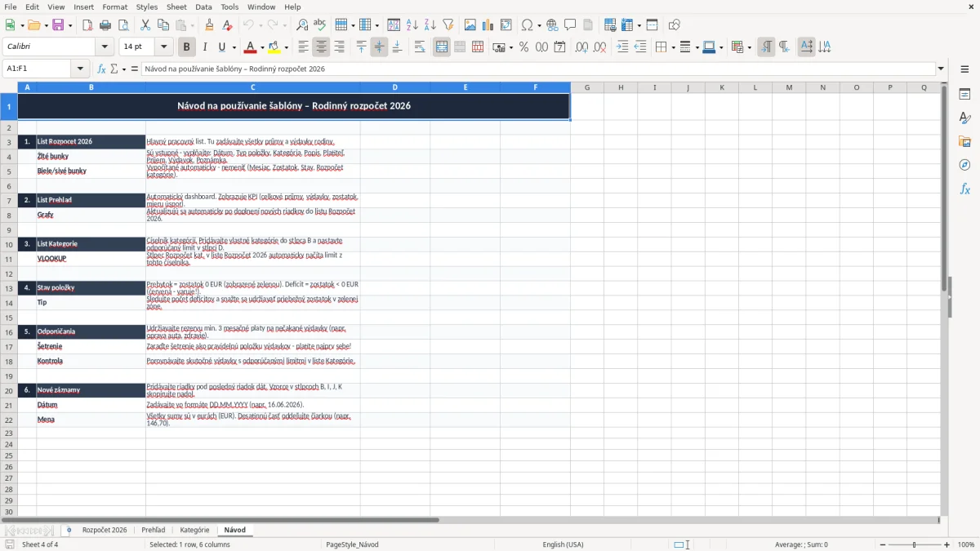Image resolution: width=980 pixels, height=551 pixels.
Task: Click English (USA) language in status bar
Action: point(563,544)
